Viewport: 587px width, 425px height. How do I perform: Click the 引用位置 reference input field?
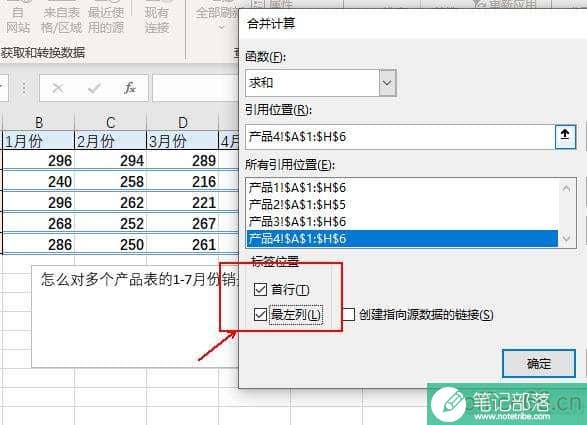pos(400,137)
